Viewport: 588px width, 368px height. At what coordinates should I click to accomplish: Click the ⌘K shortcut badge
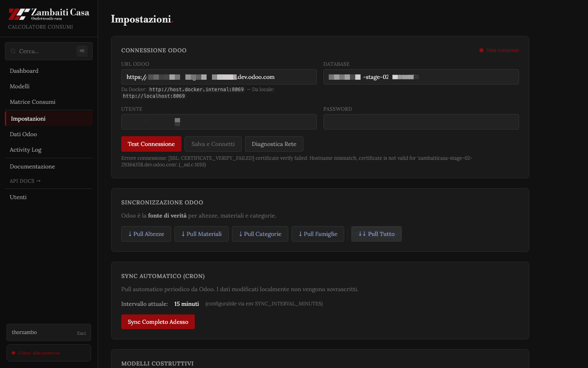(x=82, y=51)
